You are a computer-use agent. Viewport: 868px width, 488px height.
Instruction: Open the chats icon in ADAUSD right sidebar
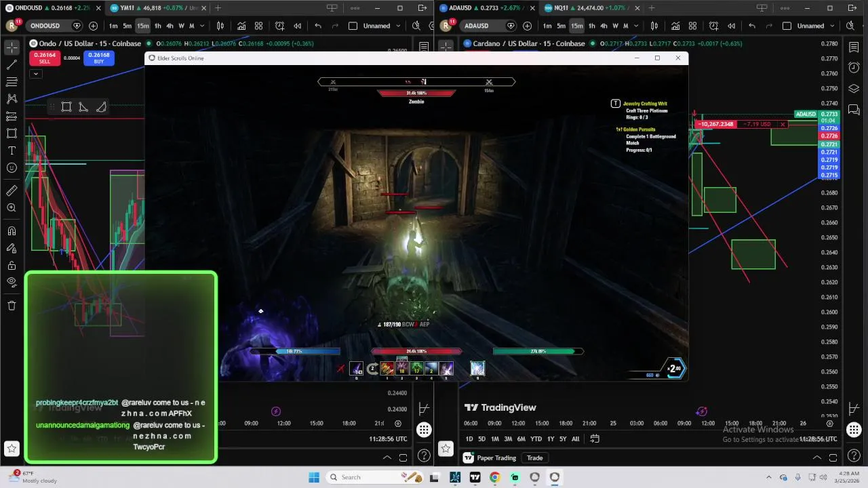(854, 110)
